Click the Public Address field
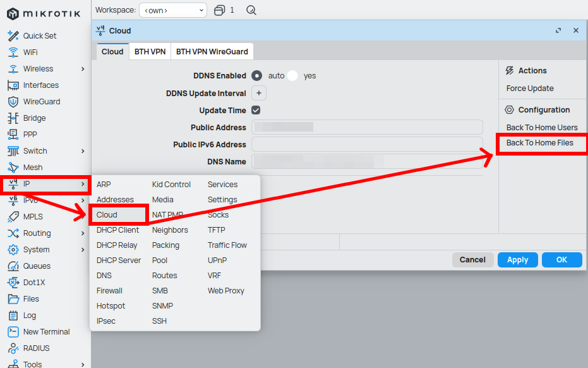 [x=367, y=127]
